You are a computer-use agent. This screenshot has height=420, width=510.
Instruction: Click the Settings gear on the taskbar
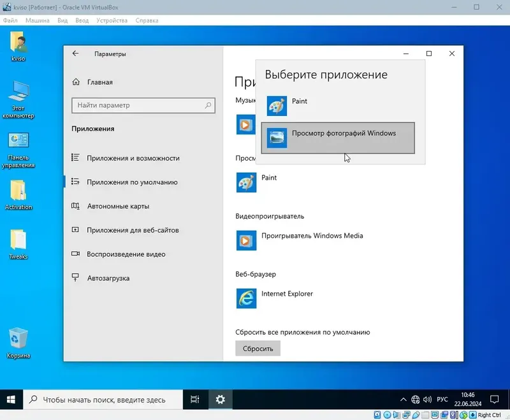[220, 400]
